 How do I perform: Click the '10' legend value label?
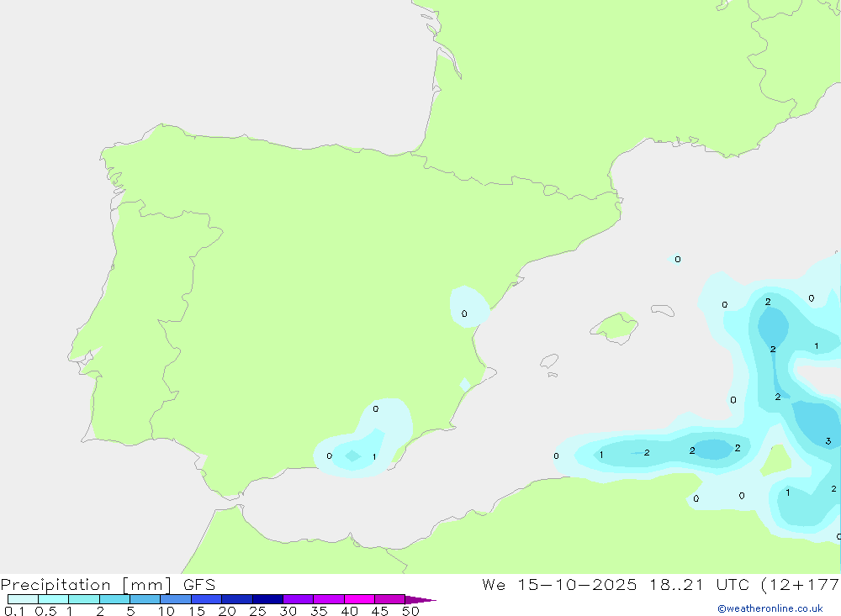(167, 611)
